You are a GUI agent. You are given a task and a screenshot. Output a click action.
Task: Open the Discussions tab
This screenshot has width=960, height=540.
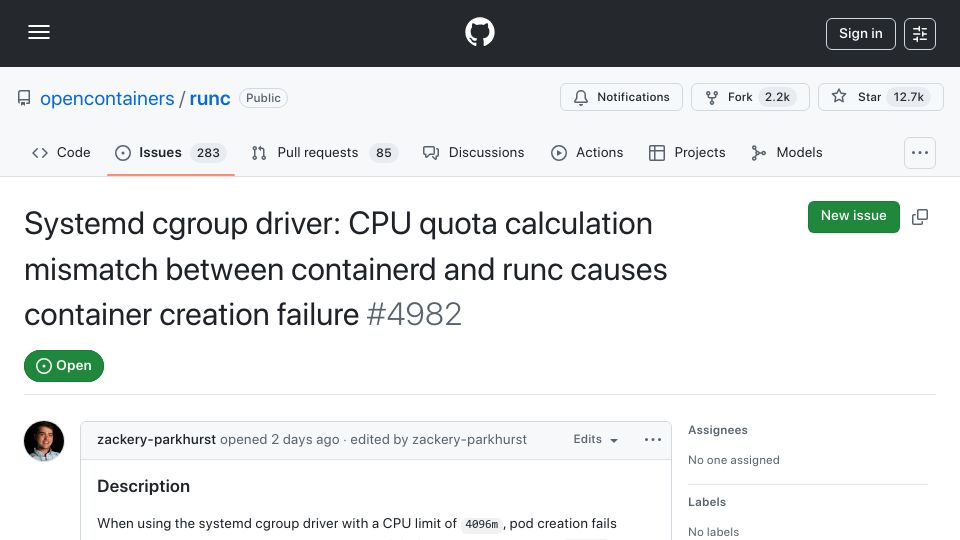(474, 152)
